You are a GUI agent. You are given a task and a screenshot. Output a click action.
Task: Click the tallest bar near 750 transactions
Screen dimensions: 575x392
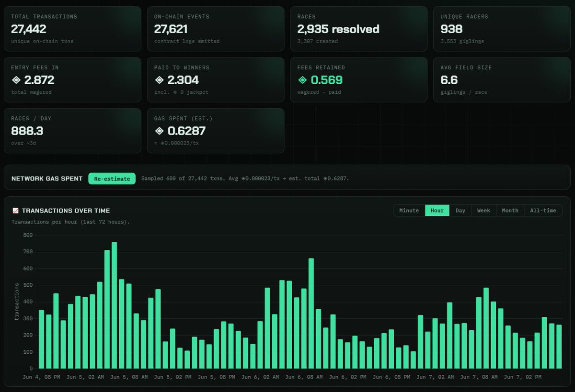[114, 305]
